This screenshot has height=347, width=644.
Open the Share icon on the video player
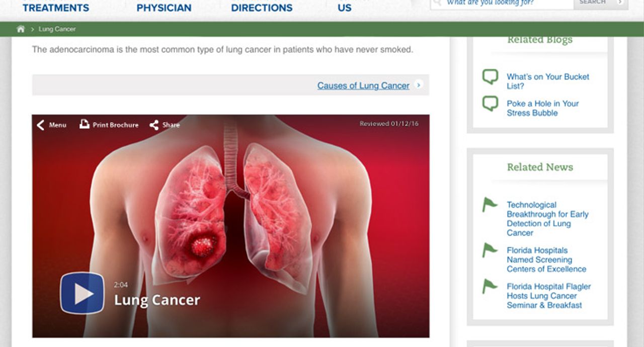click(153, 125)
